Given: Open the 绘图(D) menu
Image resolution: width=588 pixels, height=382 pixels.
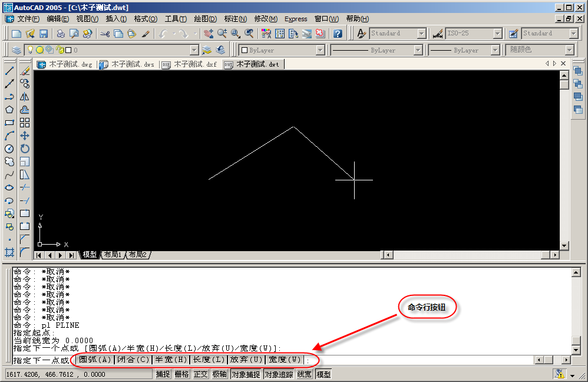Looking at the screenshot, I should (x=205, y=19).
